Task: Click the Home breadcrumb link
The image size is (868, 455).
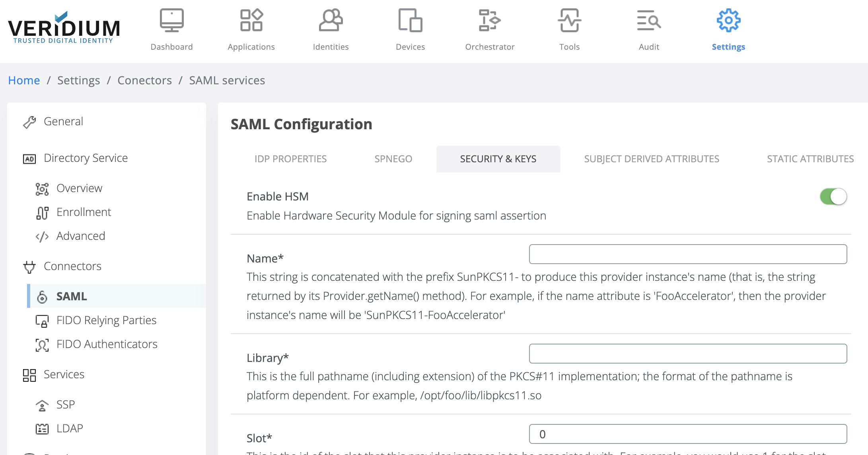Action: (x=24, y=80)
